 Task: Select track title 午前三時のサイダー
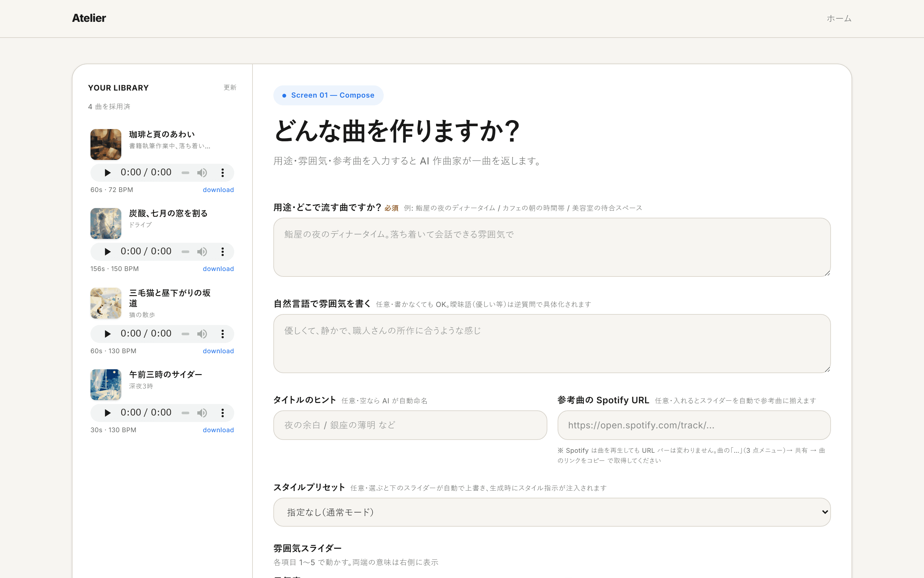(x=166, y=375)
